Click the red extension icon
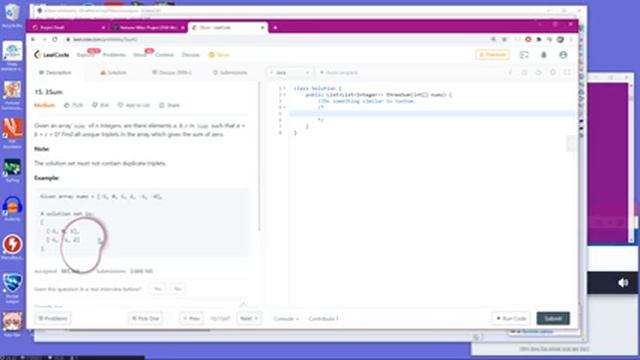640x360 pixels. [528, 39]
